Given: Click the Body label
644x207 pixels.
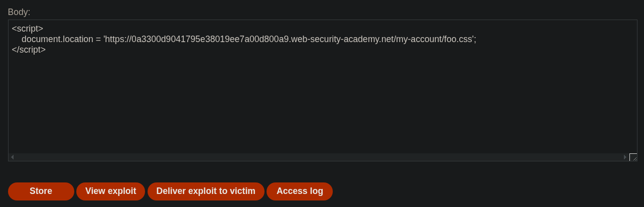Looking at the screenshot, I should [x=19, y=12].
